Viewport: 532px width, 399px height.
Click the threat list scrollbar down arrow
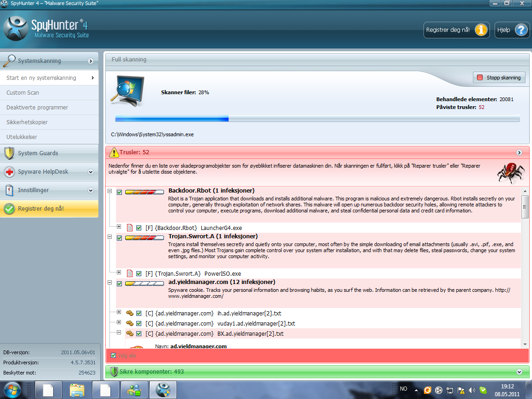coord(525,345)
